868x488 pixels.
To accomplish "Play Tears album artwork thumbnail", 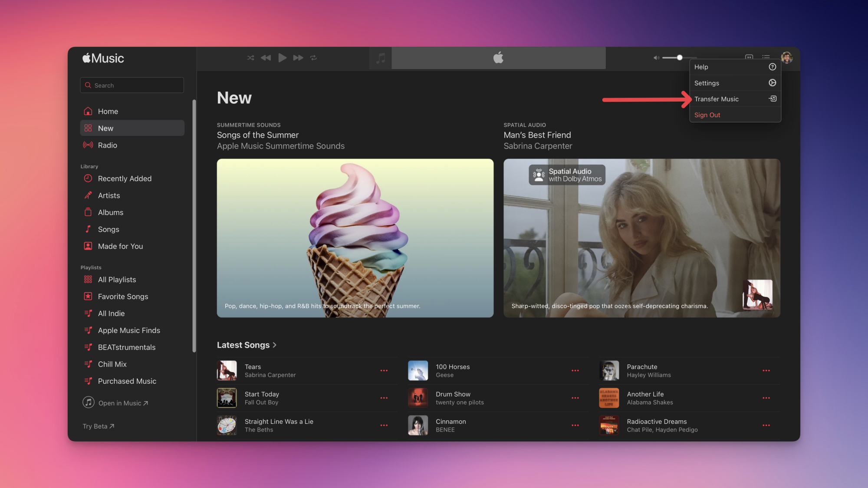I will pos(227,371).
